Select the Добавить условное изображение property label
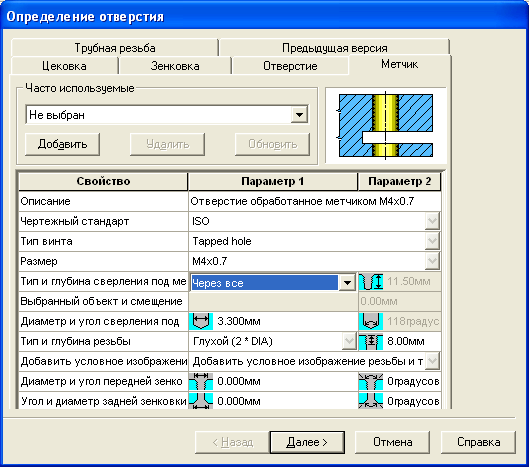529x467 pixels. [103, 361]
